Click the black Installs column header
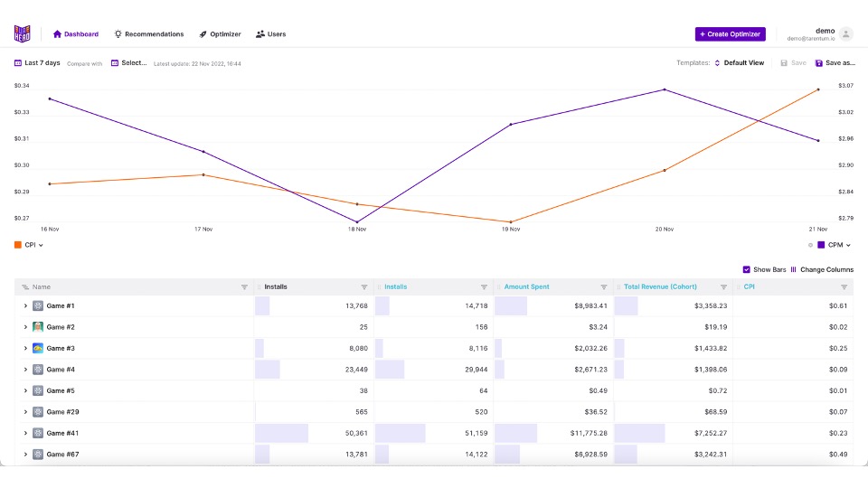This screenshot has height=488, width=868. pos(276,287)
